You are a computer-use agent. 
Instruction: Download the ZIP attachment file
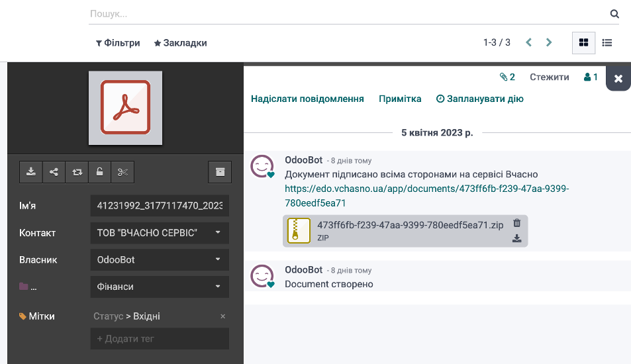[x=517, y=238]
